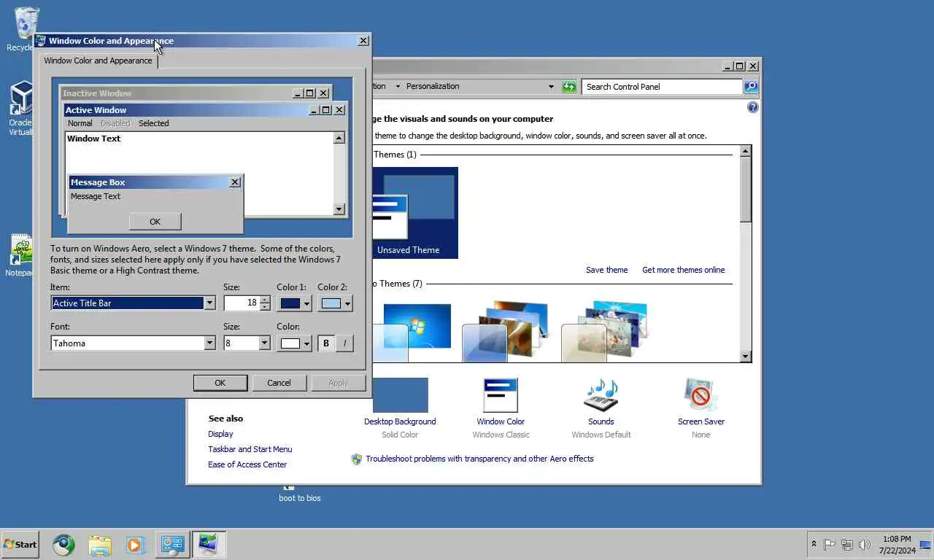Image resolution: width=934 pixels, height=560 pixels.
Task: Click the search magnifier in Control Panel
Action: click(x=751, y=87)
